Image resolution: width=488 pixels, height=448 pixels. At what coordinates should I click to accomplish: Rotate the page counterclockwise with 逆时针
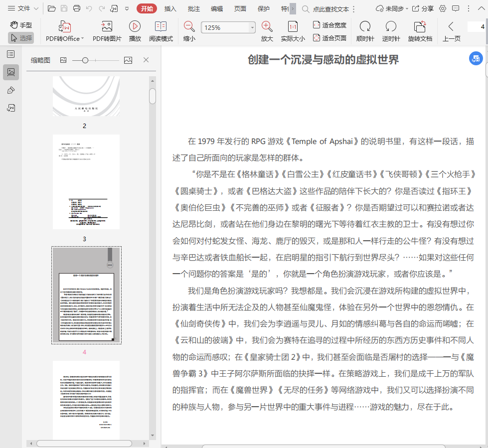[391, 27]
